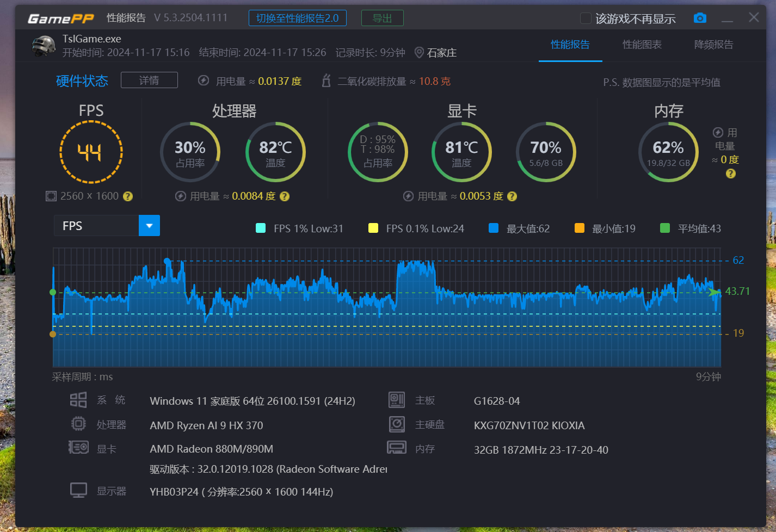Click the Windows 11 家庭版 version text
This screenshot has height=532, width=776.
click(252, 401)
